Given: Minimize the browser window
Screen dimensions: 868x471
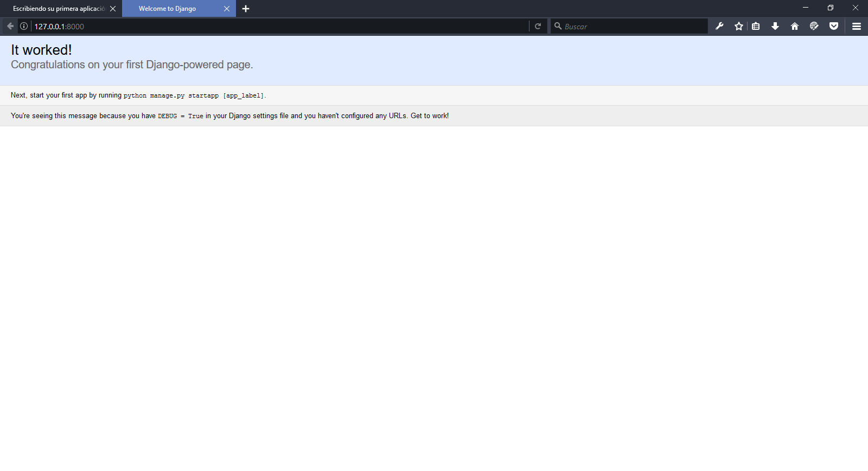Looking at the screenshot, I should tap(806, 8).
